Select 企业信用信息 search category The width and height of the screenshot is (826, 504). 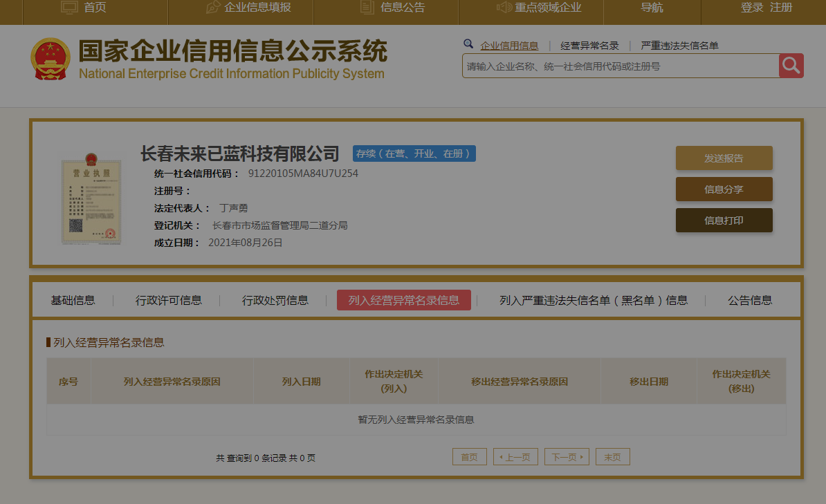coord(509,46)
